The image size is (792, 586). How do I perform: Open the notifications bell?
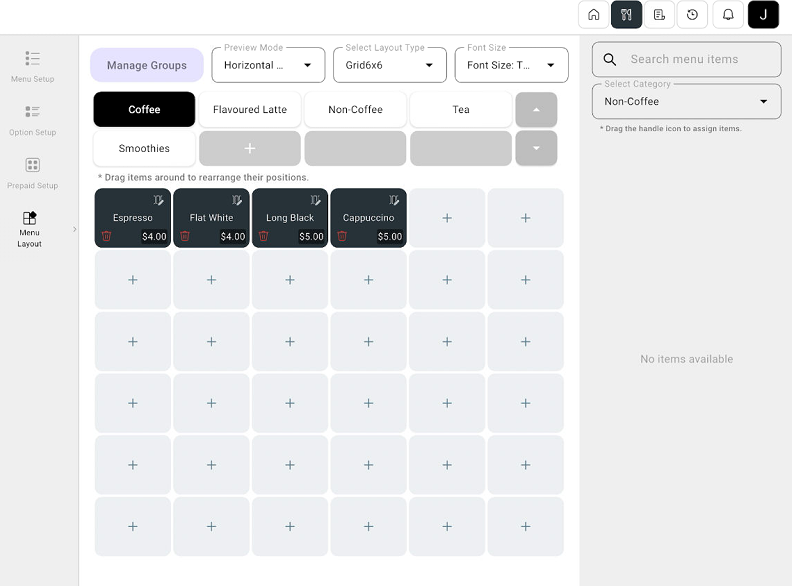coord(728,15)
